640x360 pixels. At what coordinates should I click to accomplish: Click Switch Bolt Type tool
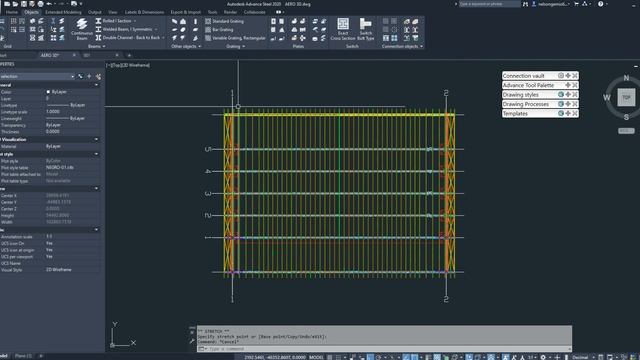[366, 29]
